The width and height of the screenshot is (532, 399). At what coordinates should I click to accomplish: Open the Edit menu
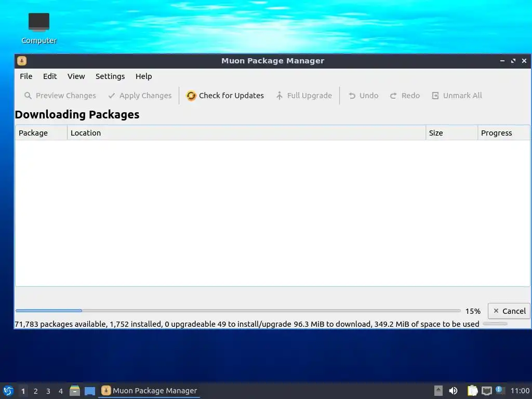pos(50,76)
